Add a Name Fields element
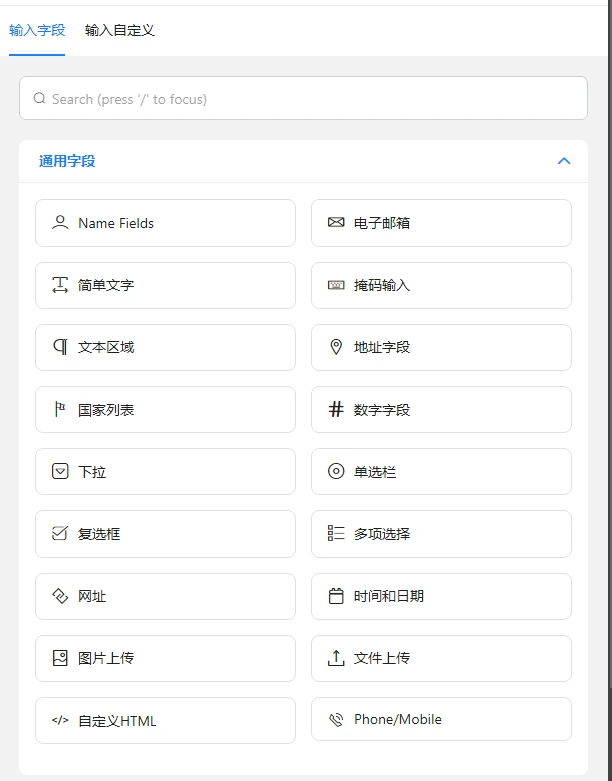This screenshot has width=612, height=781. (165, 223)
